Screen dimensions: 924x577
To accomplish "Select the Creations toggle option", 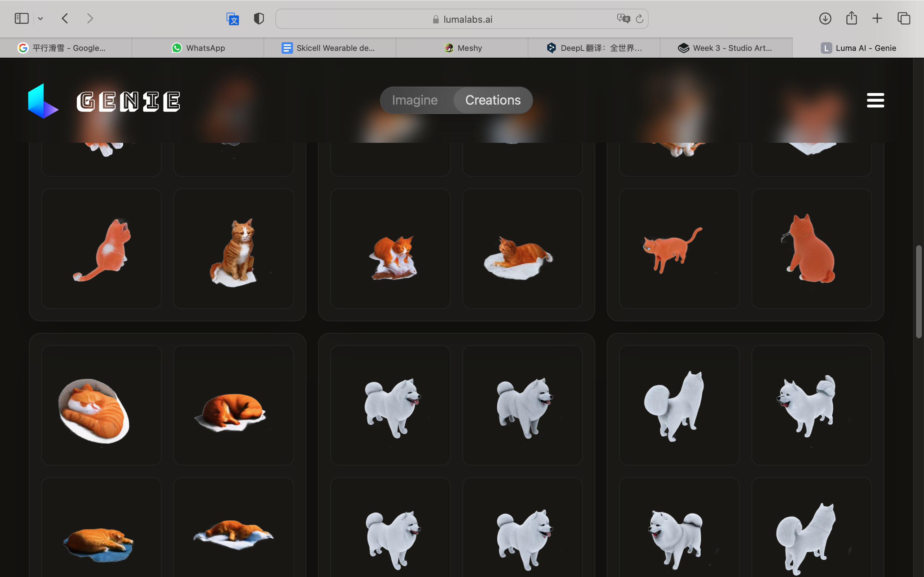I will pos(493,100).
